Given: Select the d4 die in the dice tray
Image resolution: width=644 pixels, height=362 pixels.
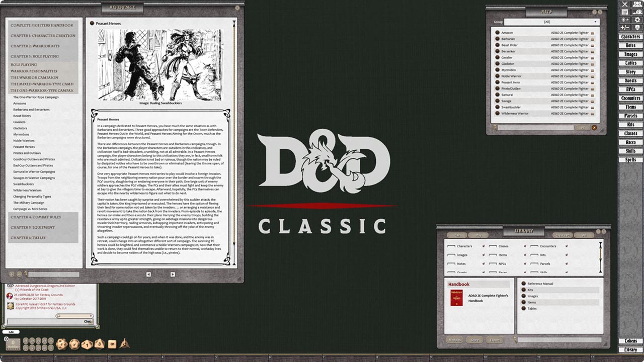Looking at the screenshot, I should [124, 344].
